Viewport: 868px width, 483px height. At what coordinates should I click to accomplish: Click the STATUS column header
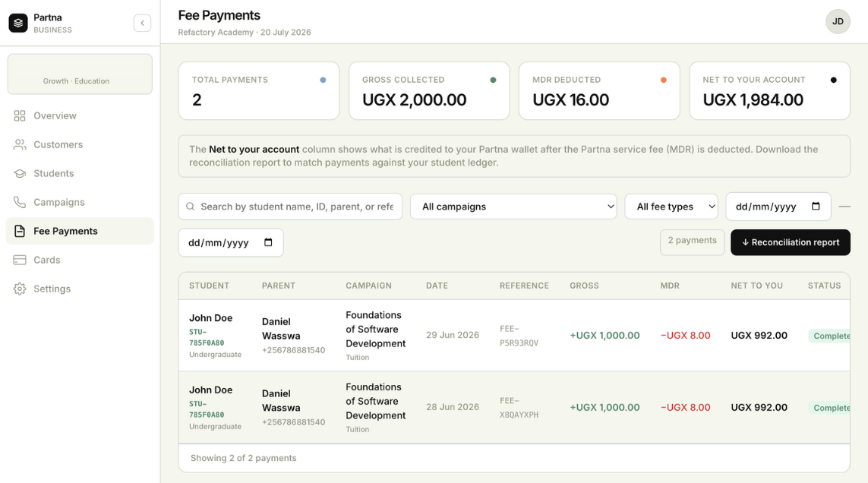(x=824, y=286)
